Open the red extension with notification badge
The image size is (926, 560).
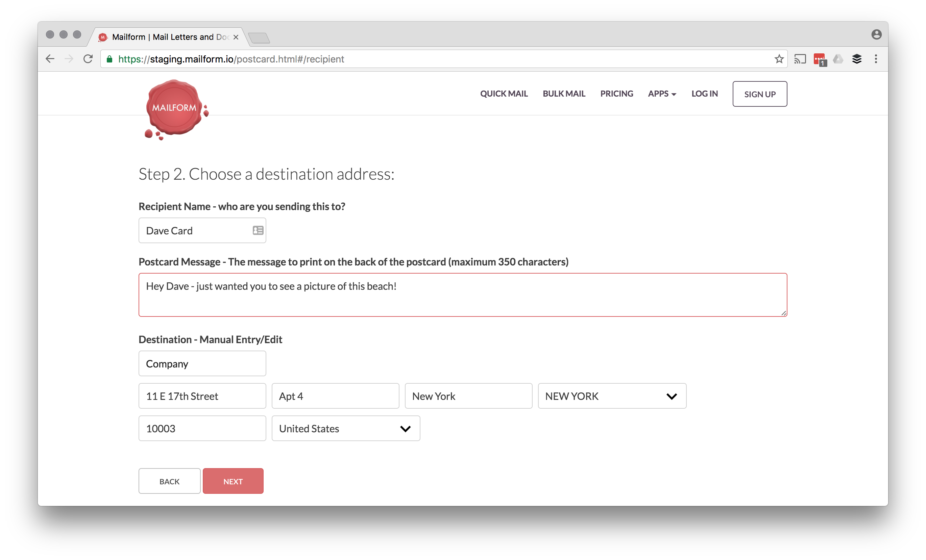(820, 58)
